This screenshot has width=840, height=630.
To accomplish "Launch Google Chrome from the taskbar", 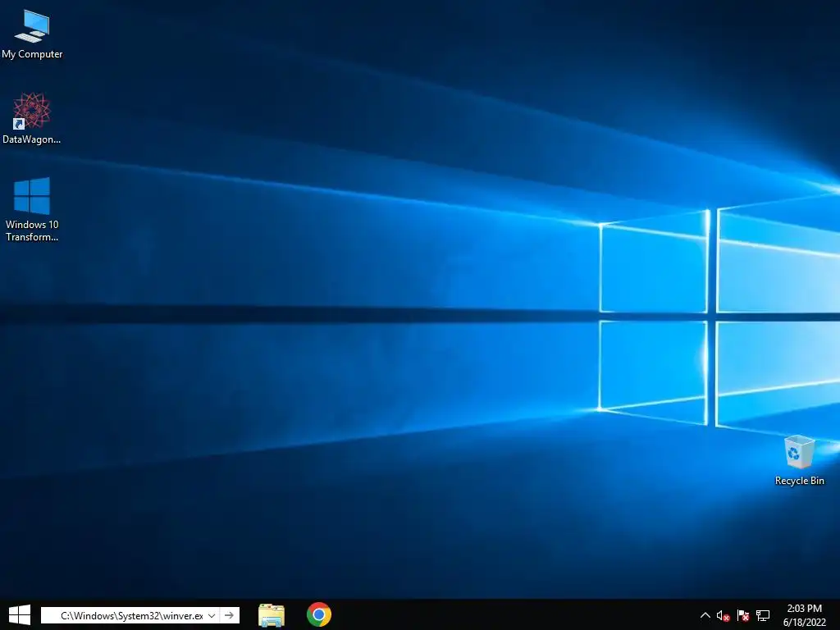I will pos(319,614).
